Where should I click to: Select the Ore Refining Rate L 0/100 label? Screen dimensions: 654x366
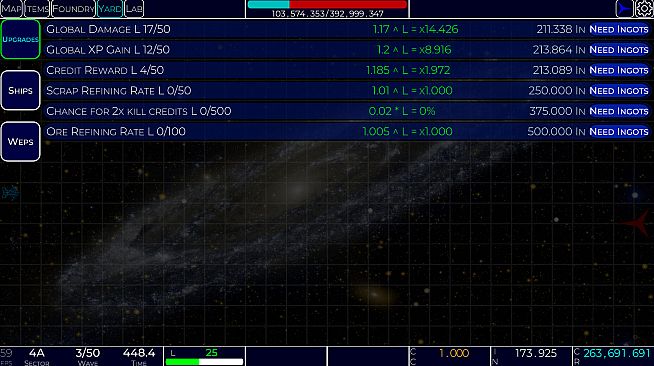pos(116,131)
